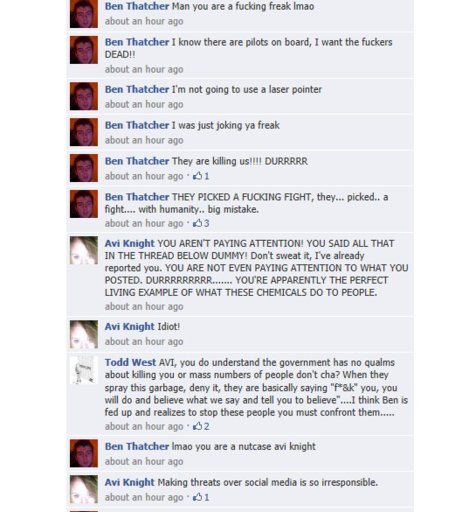Click like thumb on 'THEY PICKED A FUCKING FIGHT' comment
Screen dimensions: 462x512
[x=197, y=223]
